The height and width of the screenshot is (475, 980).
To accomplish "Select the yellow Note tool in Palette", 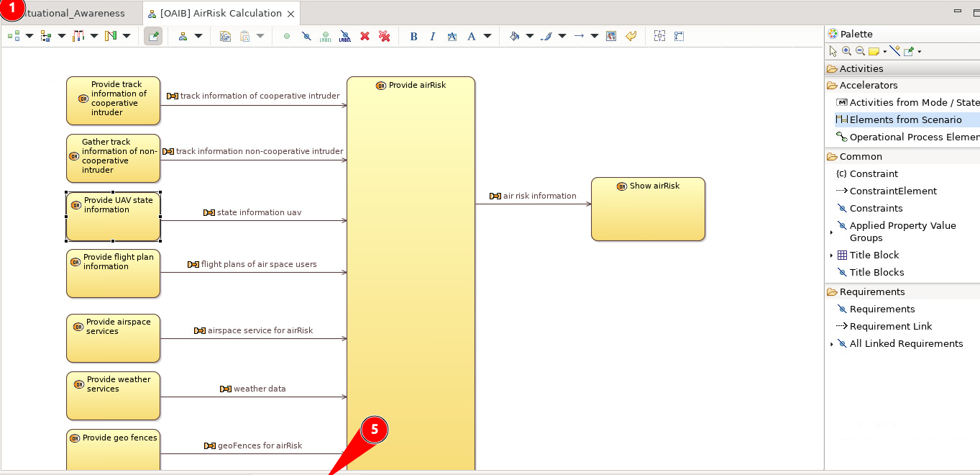I will 874,51.
